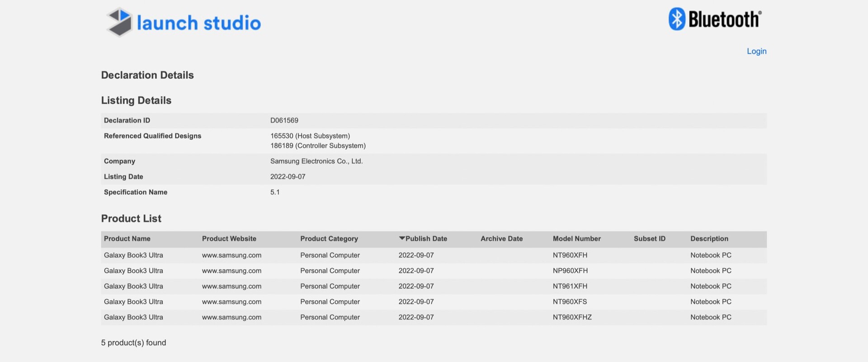Sort by Product Website column header
868x362 pixels.
tap(229, 239)
